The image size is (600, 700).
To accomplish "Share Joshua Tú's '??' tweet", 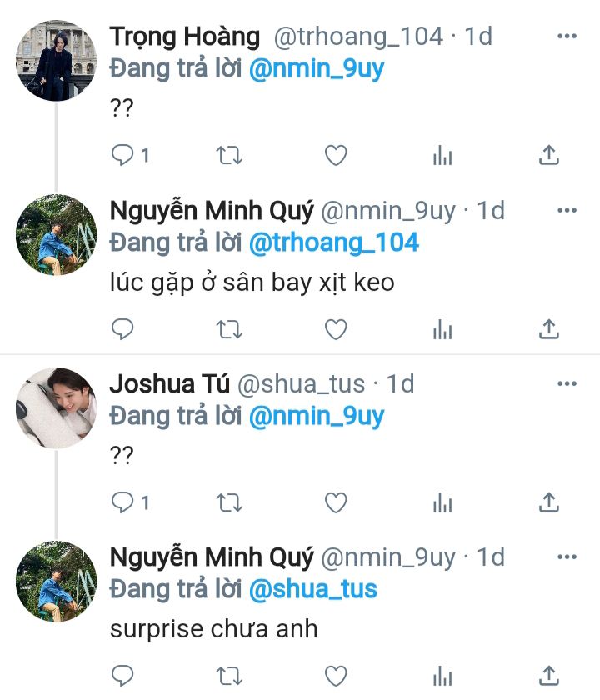I will tap(548, 502).
